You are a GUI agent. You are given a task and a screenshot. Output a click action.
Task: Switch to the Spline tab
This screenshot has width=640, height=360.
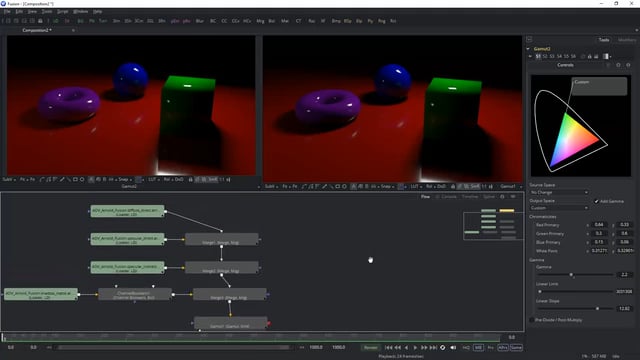point(489,197)
